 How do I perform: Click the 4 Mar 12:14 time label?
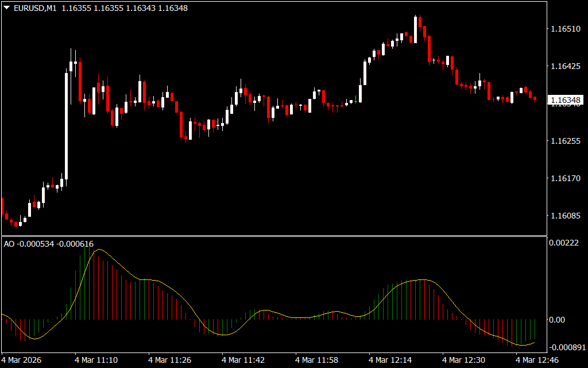[x=390, y=360]
